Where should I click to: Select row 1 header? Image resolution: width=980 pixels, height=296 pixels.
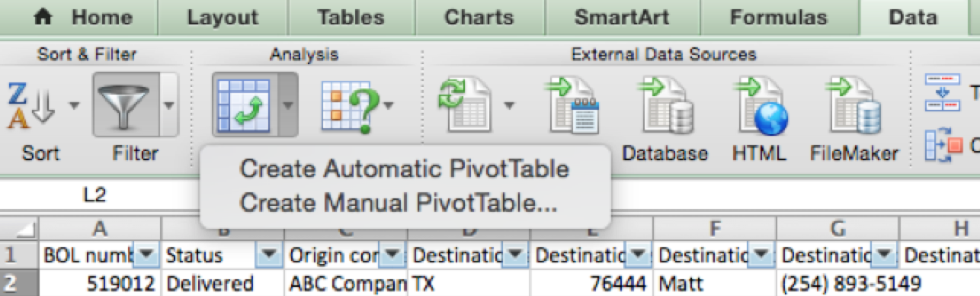[19, 254]
